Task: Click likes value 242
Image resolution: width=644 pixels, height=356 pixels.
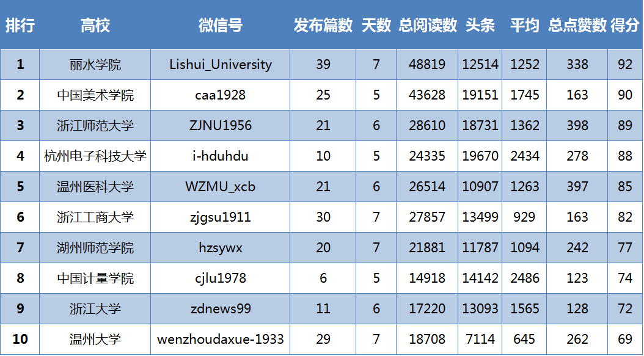Action: 577,247
